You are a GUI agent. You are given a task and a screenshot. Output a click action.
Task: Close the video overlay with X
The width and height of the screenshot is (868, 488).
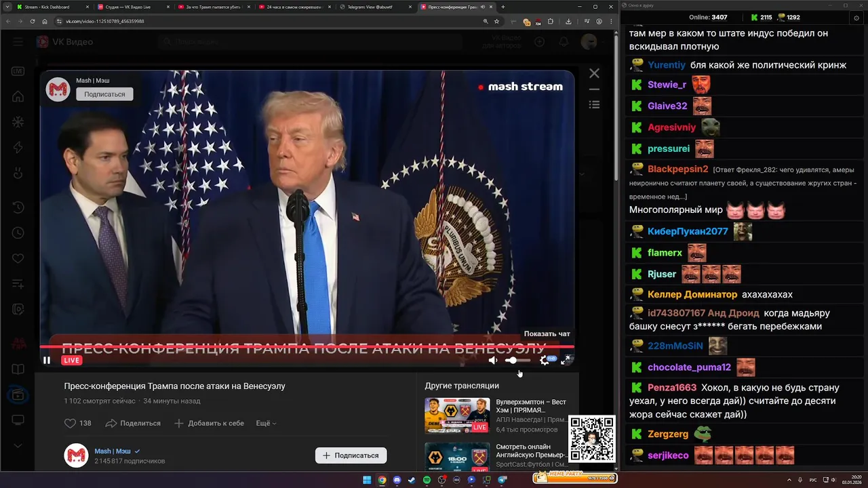tap(595, 73)
